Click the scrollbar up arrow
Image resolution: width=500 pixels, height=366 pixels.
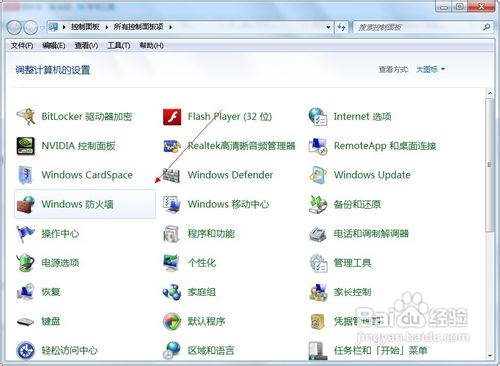pyautogui.click(x=489, y=93)
